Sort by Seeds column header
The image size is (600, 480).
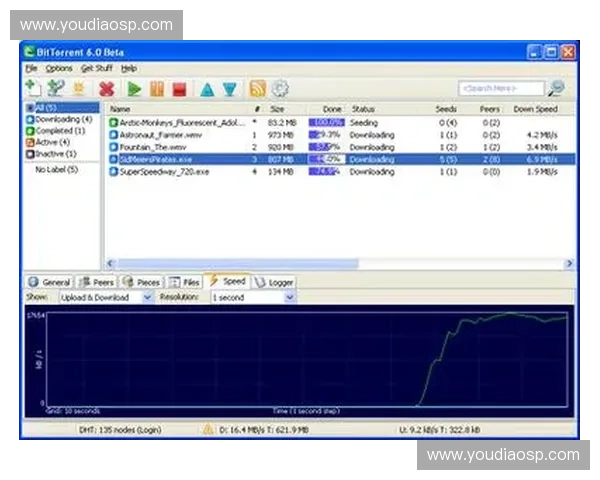(x=446, y=109)
